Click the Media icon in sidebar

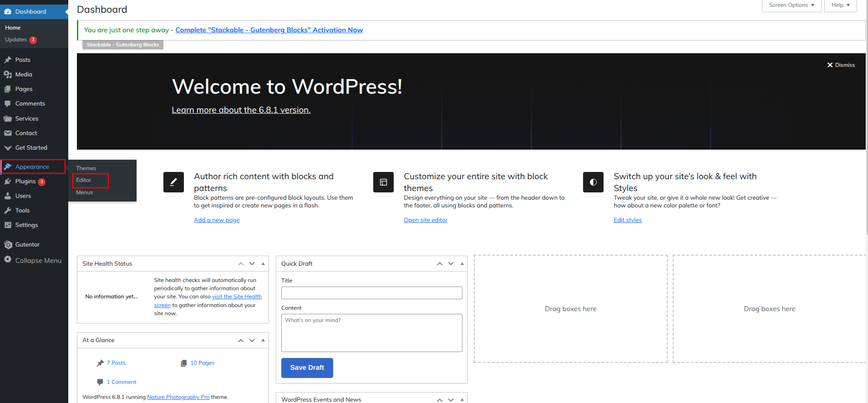(x=8, y=74)
